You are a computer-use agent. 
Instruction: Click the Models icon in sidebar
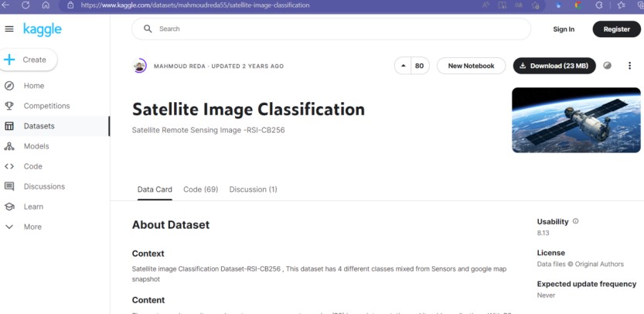point(9,146)
